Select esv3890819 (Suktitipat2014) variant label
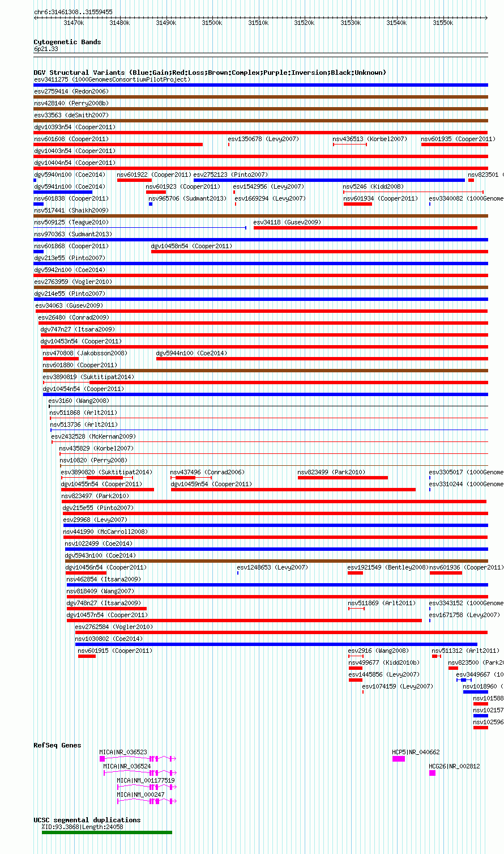The height and width of the screenshot is (854, 504). pos(89,377)
